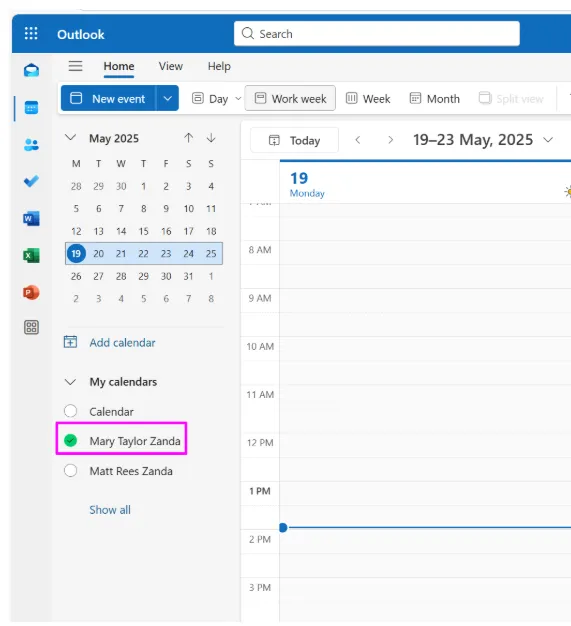571x626 pixels.
Task: Click the Add calendar link
Action: coord(122,343)
